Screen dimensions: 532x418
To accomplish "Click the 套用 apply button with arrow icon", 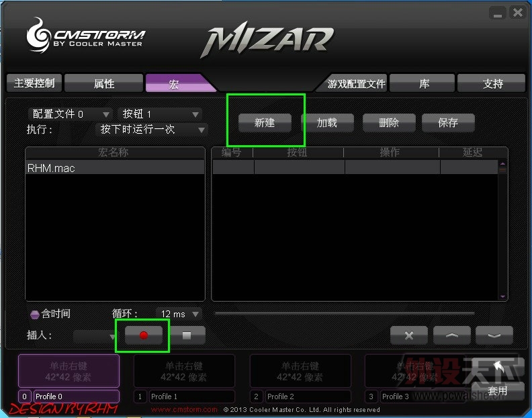I will coord(497,378).
